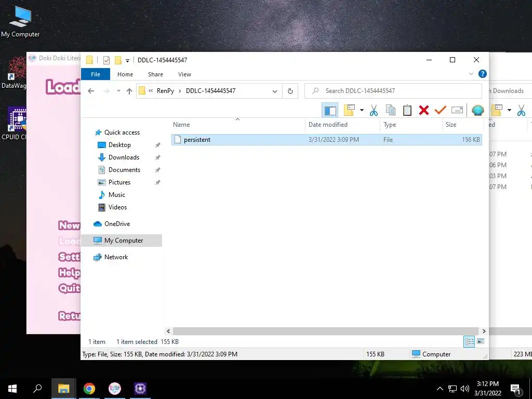Sort by the Size column header

463,125
